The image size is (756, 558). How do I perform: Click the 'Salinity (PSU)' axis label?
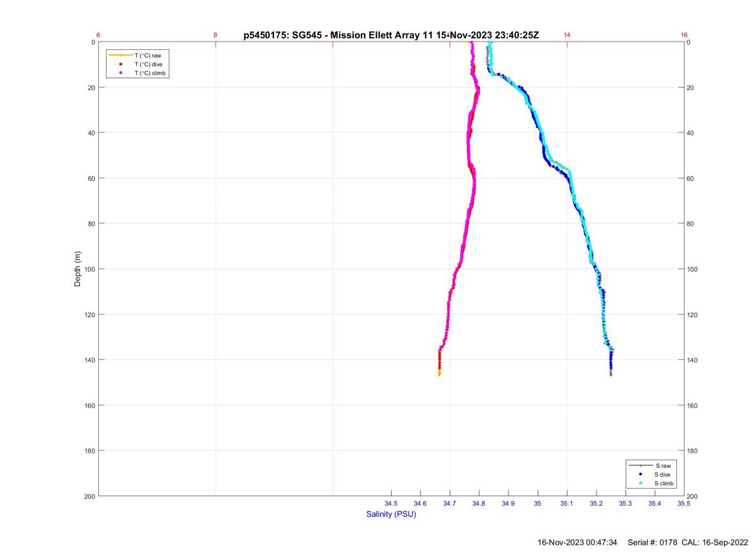click(391, 514)
